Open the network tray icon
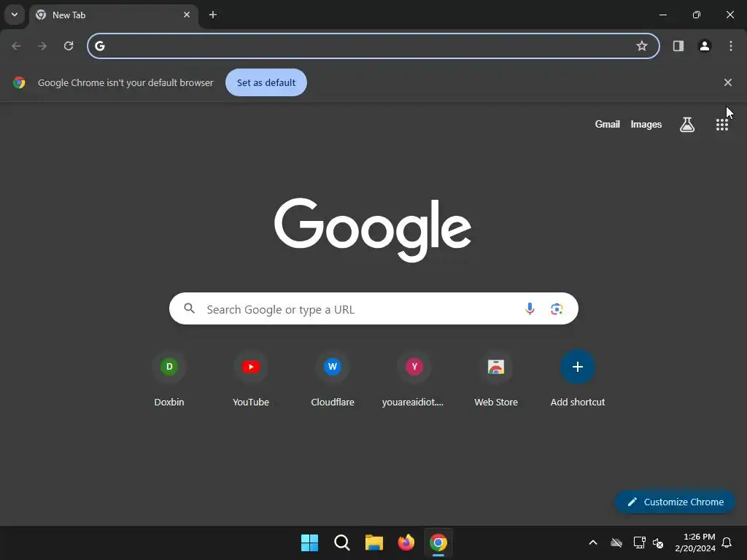 pyautogui.click(x=639, y=542)
